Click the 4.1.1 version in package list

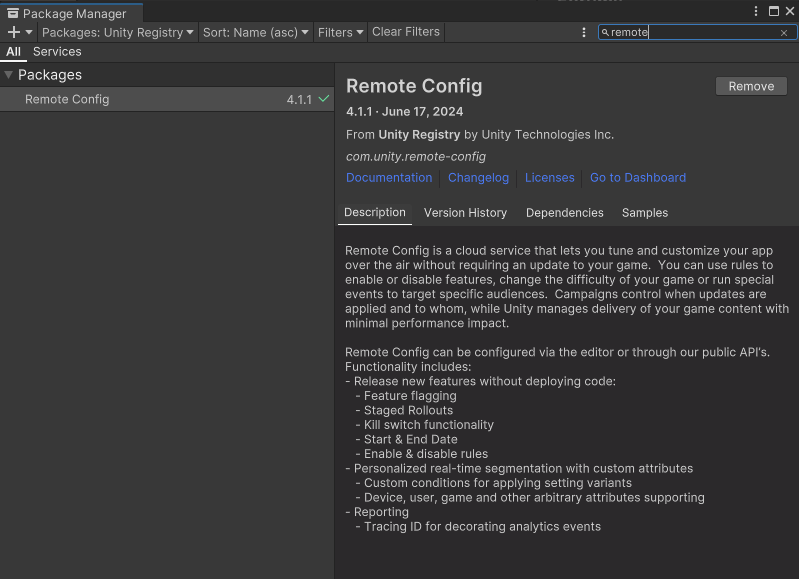click(x=299, y=100)
